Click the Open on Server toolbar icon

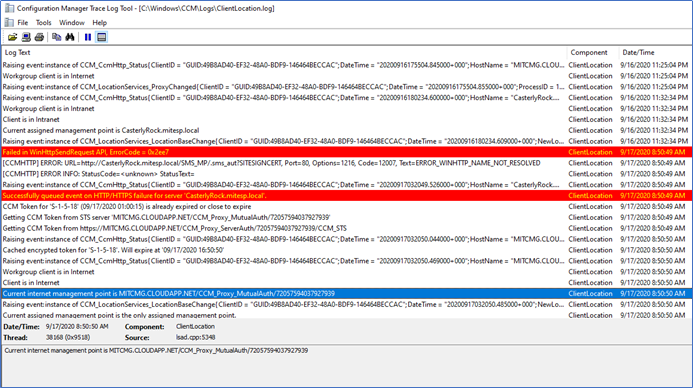tap(26, 37)
